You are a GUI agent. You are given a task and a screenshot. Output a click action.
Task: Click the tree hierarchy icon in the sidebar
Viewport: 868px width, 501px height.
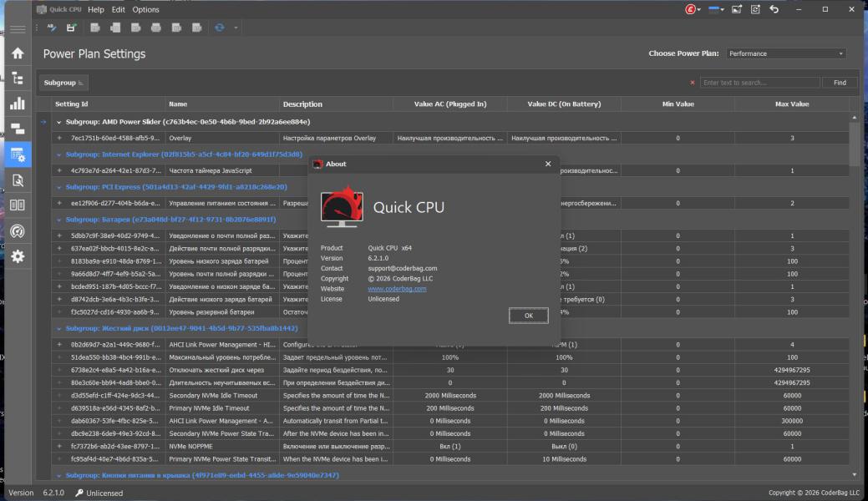coord(18,78)
